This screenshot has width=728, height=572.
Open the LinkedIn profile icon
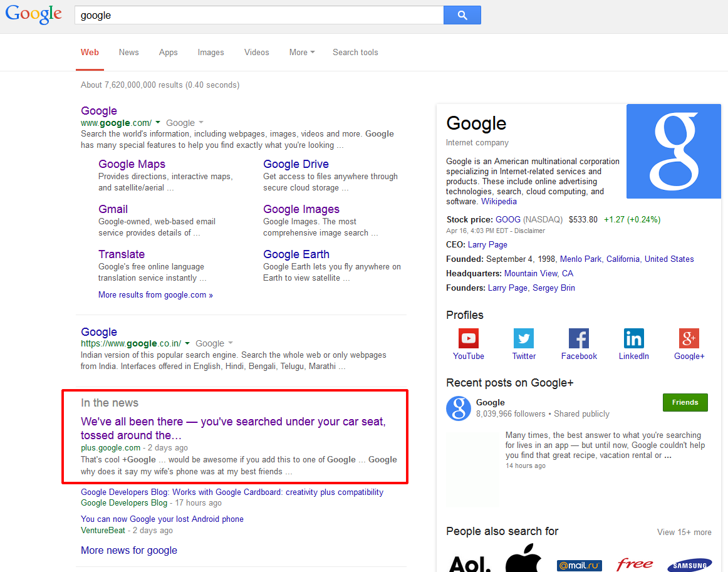(x=633, y=338)
